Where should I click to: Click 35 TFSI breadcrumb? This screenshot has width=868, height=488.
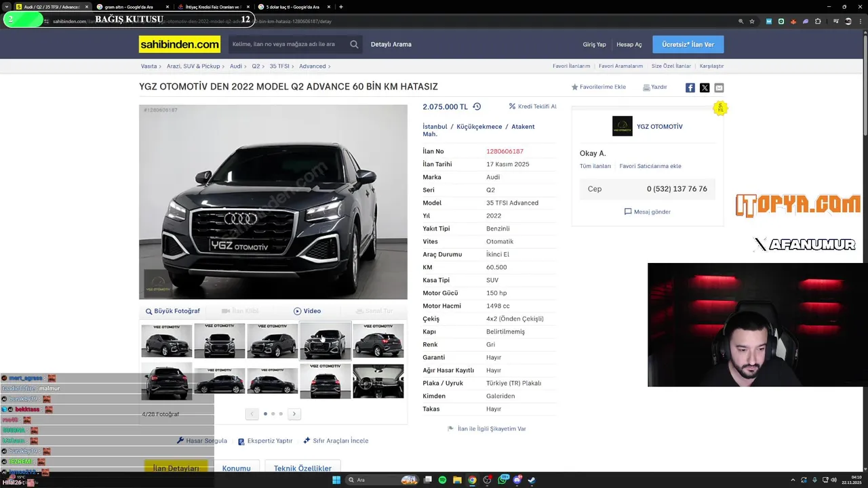pos(279,66)
